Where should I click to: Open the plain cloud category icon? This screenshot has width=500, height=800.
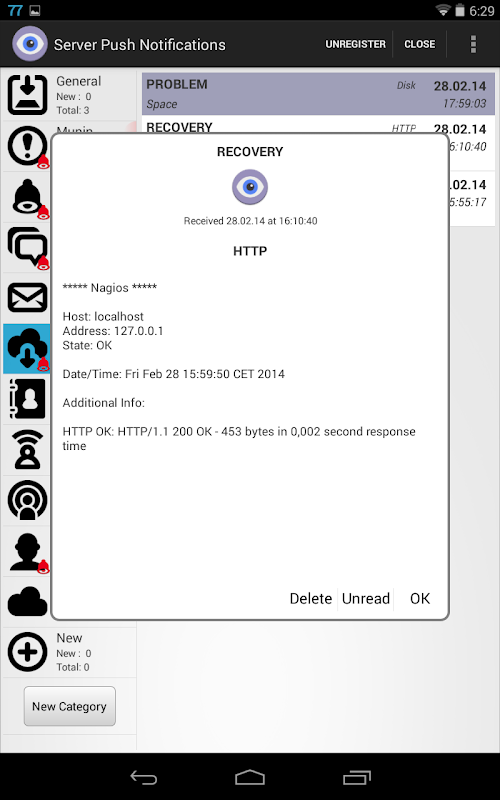(27, 601)
